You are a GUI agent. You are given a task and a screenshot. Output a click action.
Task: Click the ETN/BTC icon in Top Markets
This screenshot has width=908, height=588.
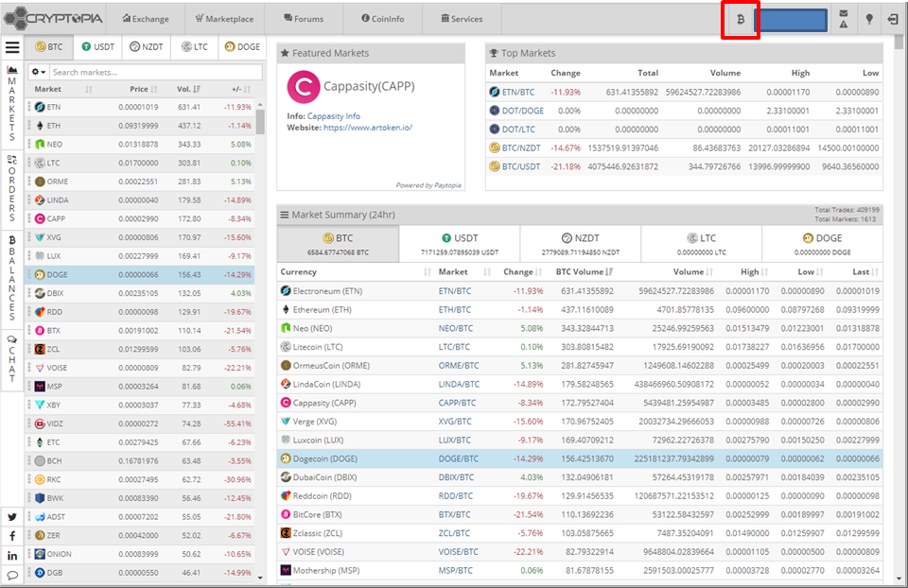(x=495, y=92)
